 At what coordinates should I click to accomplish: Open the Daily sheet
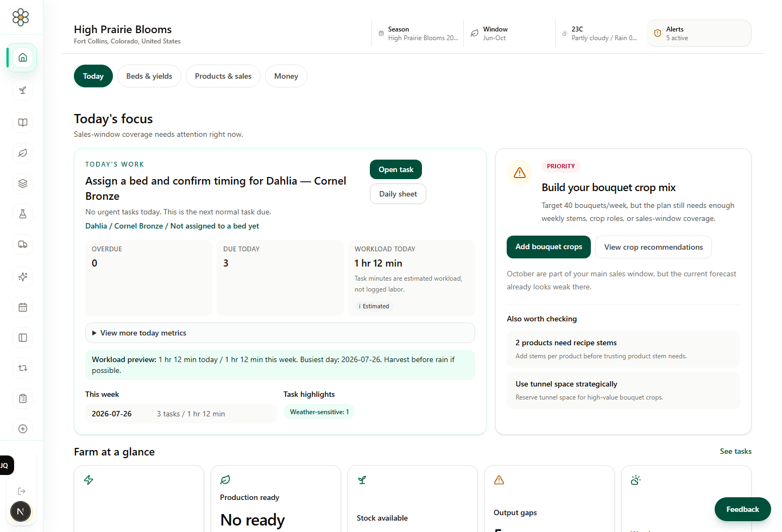pyautogui.click(x=398, y=194)
